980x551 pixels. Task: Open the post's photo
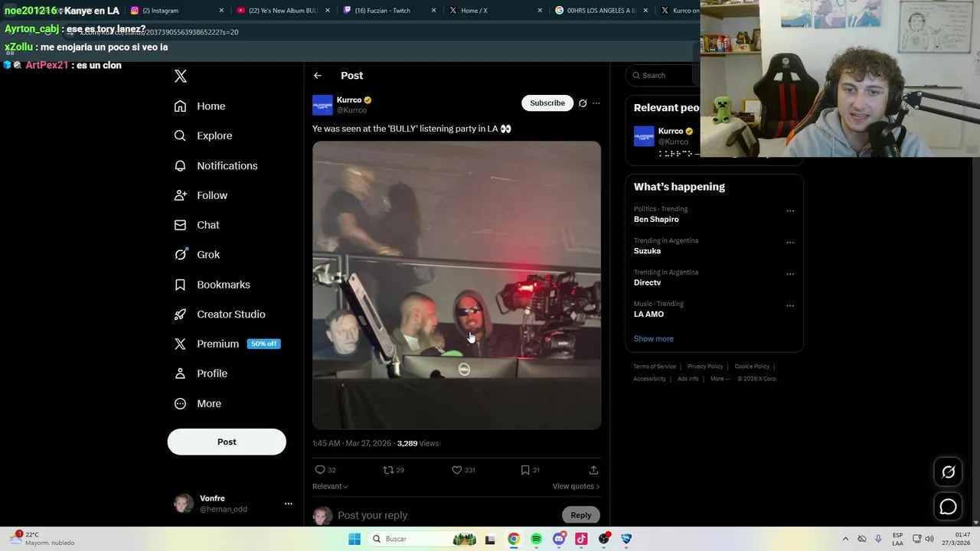coord(456,285)
